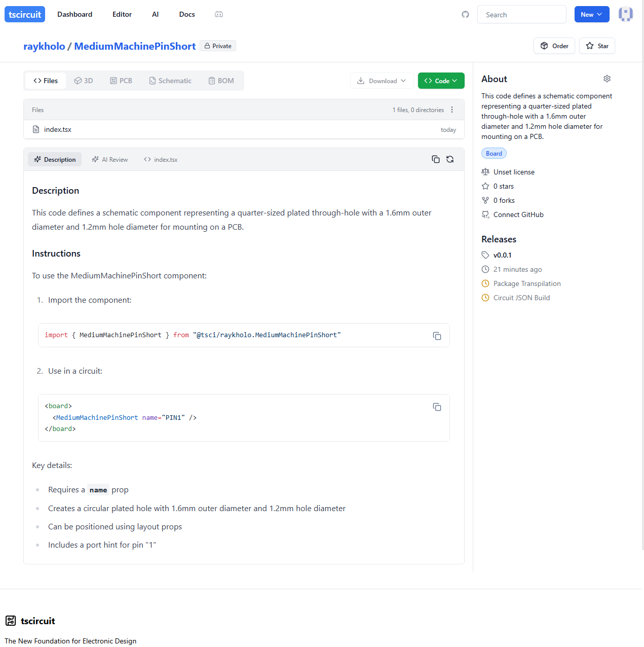Switch to the Schematic tab
The image size is (644, 647).
pos(170,81)
